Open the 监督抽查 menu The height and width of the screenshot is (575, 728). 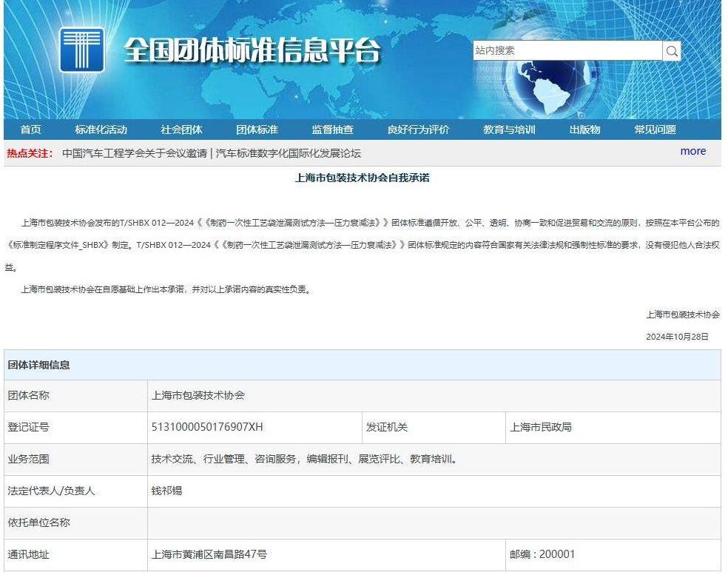click(x=332, y=130)
